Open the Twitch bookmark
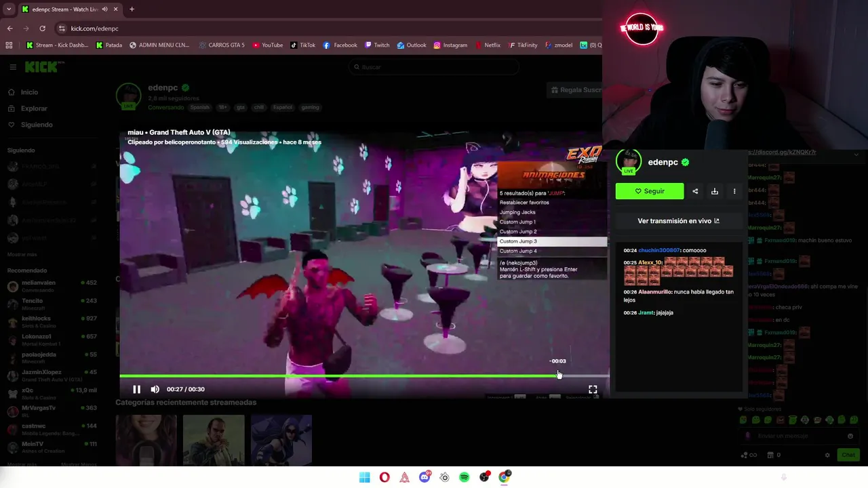868x488 pixels. click(377, 45)
